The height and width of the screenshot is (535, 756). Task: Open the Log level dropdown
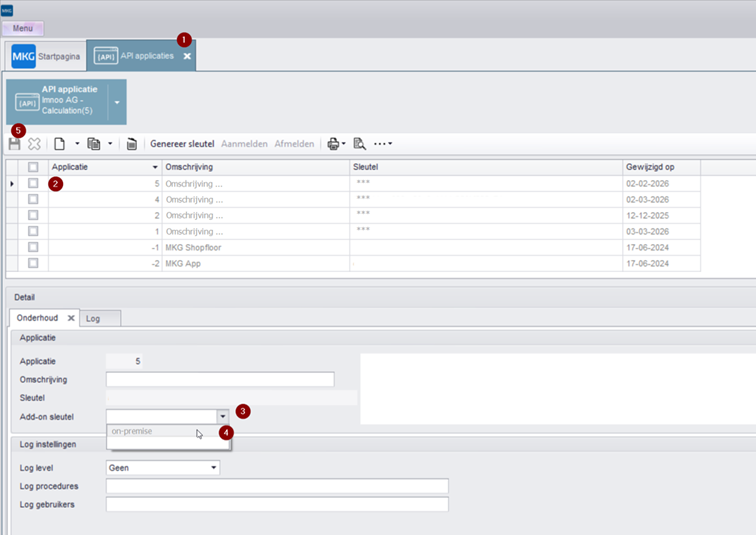[x=213, y=467]
